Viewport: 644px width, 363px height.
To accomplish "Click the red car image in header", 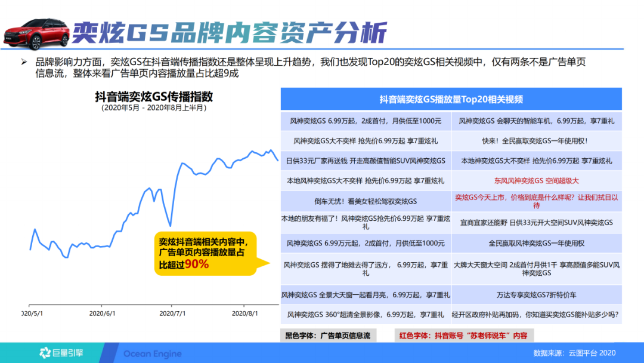I will tap(36, 33).
